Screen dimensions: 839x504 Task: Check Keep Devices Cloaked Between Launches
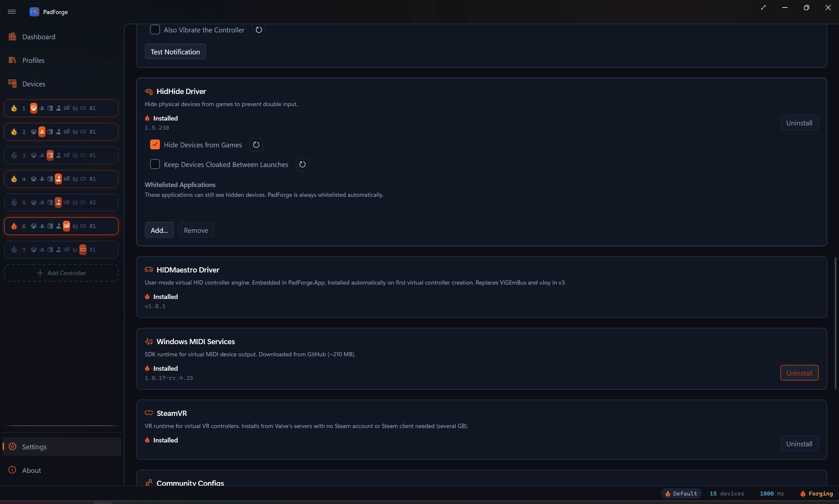155,164
